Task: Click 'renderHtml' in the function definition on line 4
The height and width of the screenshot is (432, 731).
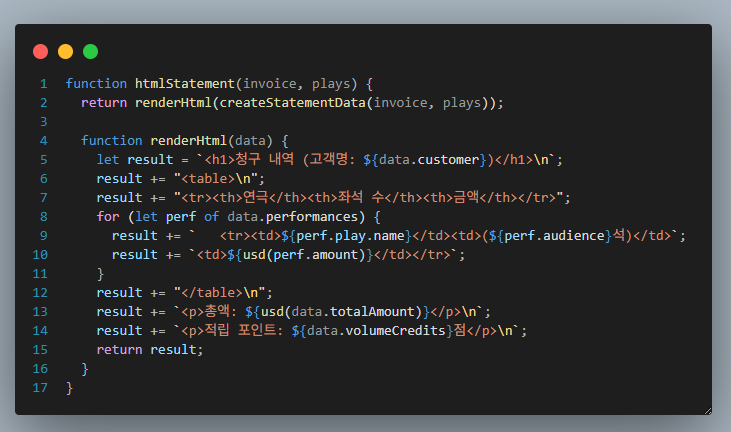Action: tap(188, 141)
